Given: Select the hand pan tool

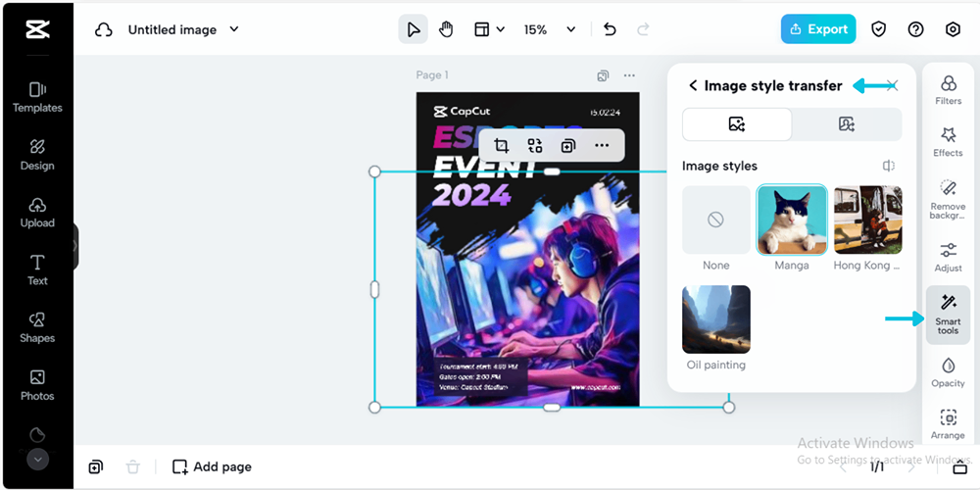Looking at the screenshot, I should (x=446, y=29).
